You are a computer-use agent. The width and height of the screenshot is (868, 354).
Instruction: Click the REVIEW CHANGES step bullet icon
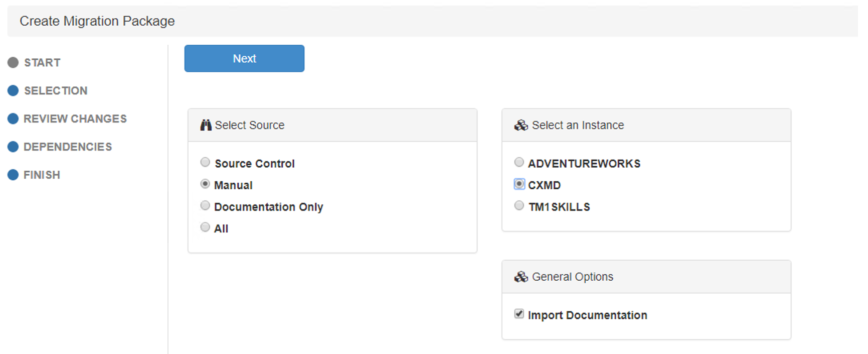[x=13, y=119]
